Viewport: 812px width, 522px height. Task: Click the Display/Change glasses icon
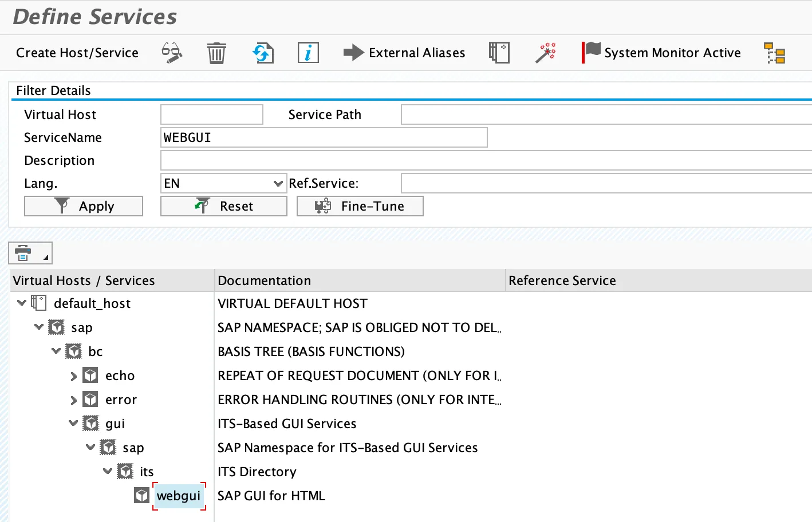171,53
